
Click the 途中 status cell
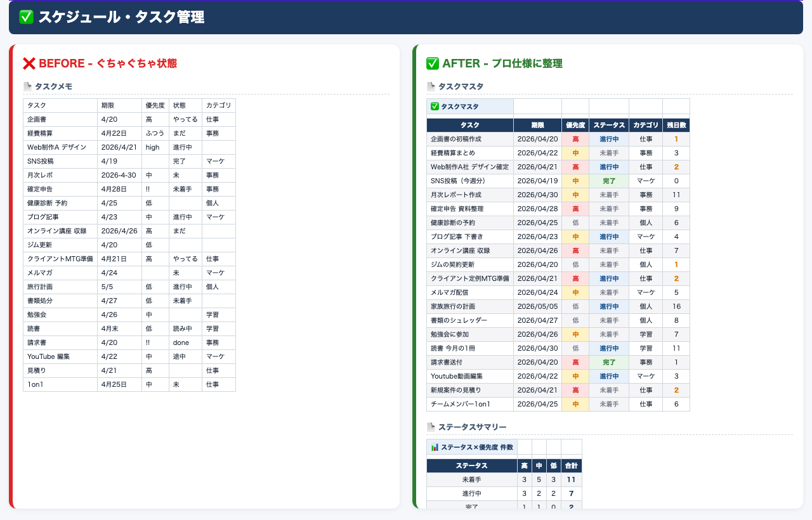point(185,357)
